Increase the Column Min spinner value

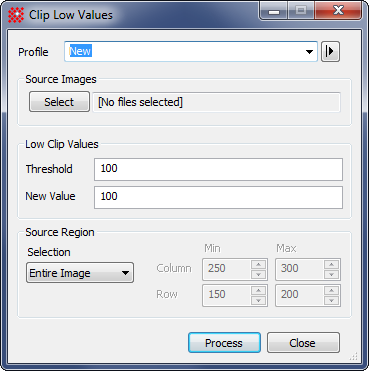259,264
